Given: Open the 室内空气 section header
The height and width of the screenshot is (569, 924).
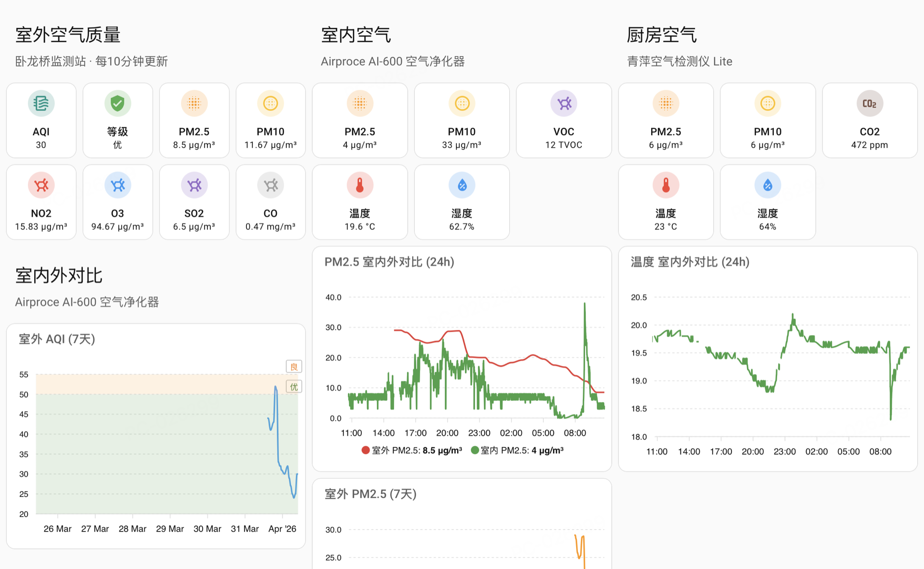Looking at the screenshot, I should tap(356, 35).
